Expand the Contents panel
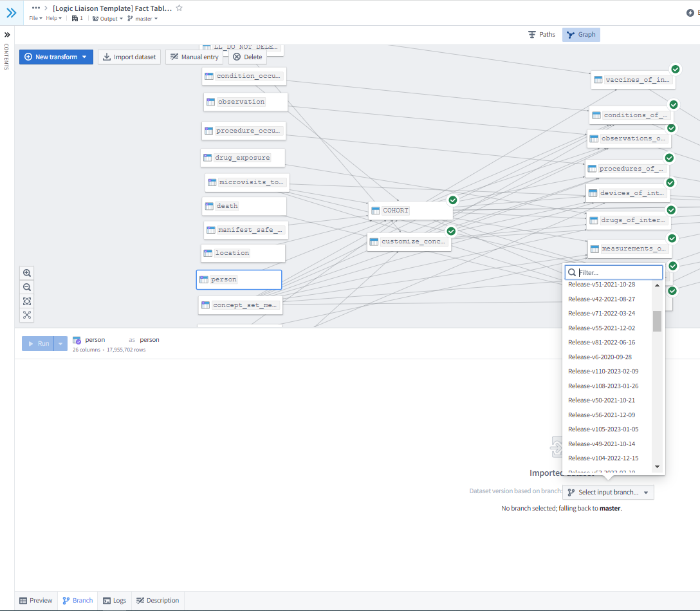The height and width of the screenshot is (611, 700). (7, 35)
